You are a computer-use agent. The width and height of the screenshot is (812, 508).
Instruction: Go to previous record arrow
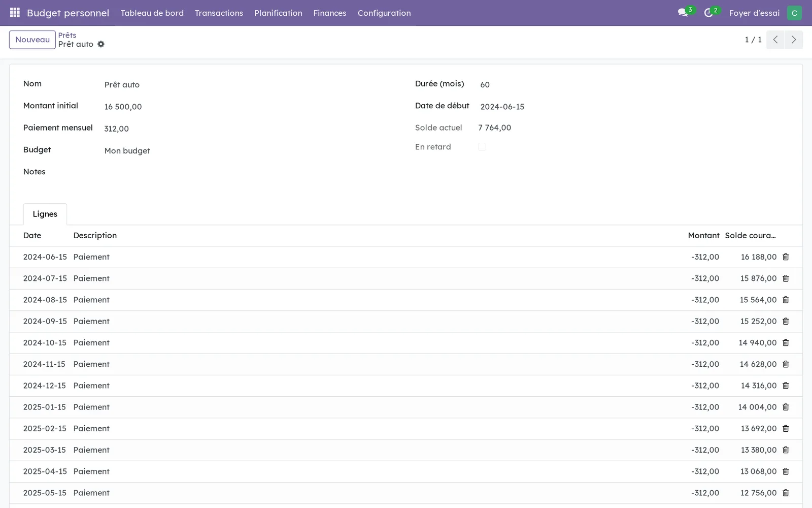tap(775, 40)
